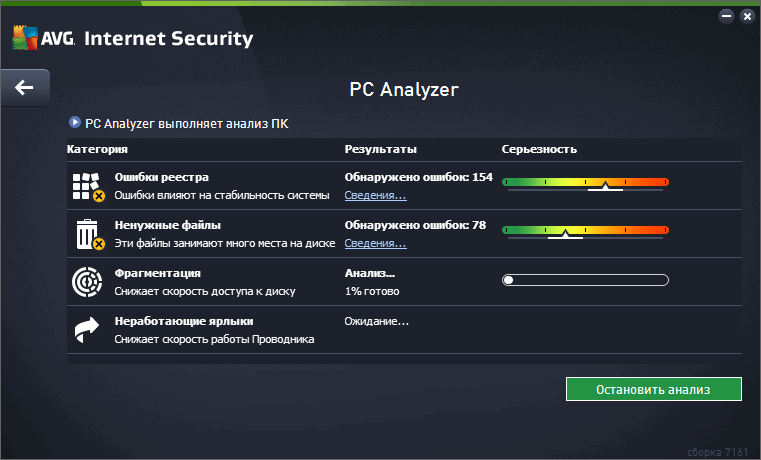Click the AVG logo icon
The width and height of the screenshot is (761, 460).
(25, 37)
